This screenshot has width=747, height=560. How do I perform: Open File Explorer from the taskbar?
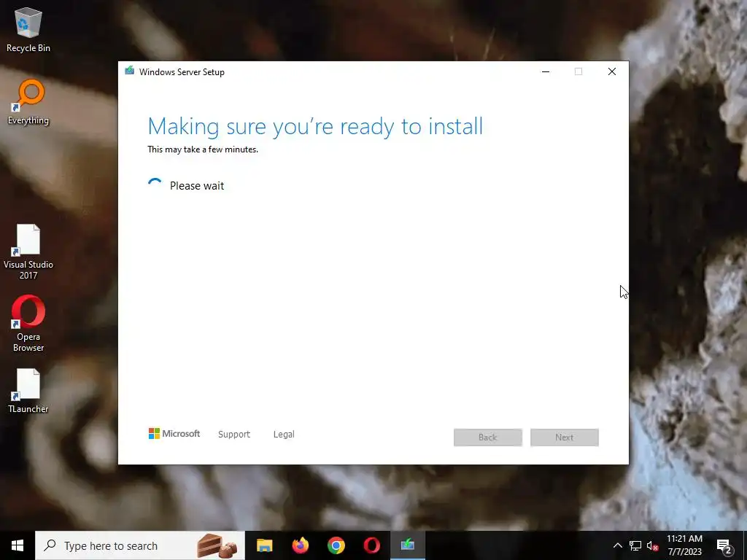264,545
